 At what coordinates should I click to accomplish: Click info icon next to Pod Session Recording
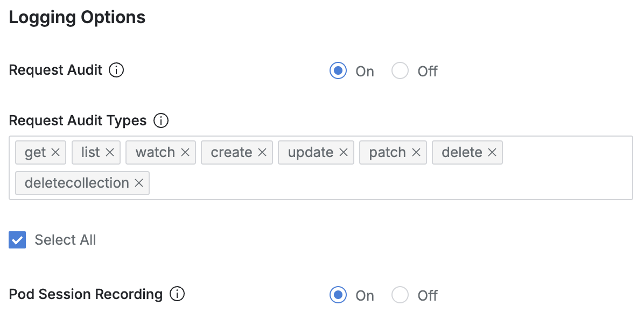click(x=177, y=294)
